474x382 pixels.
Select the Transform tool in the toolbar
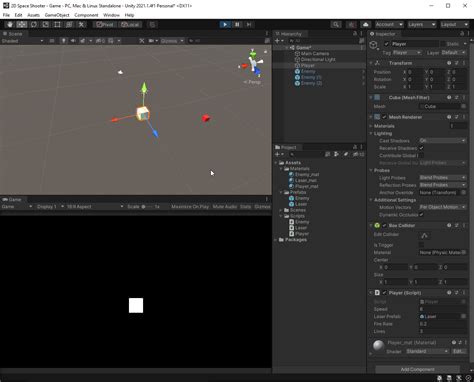pyautogui.click(x=69, y=25)
